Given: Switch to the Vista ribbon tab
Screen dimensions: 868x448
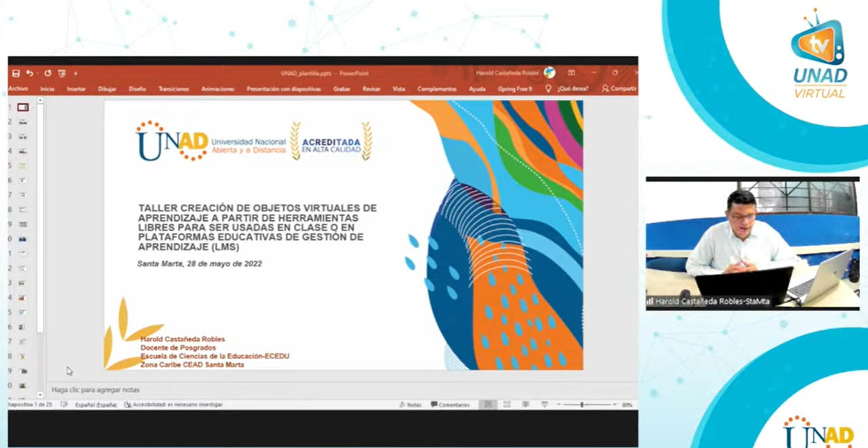Looking at the screenshot, I should click(399, 89).
